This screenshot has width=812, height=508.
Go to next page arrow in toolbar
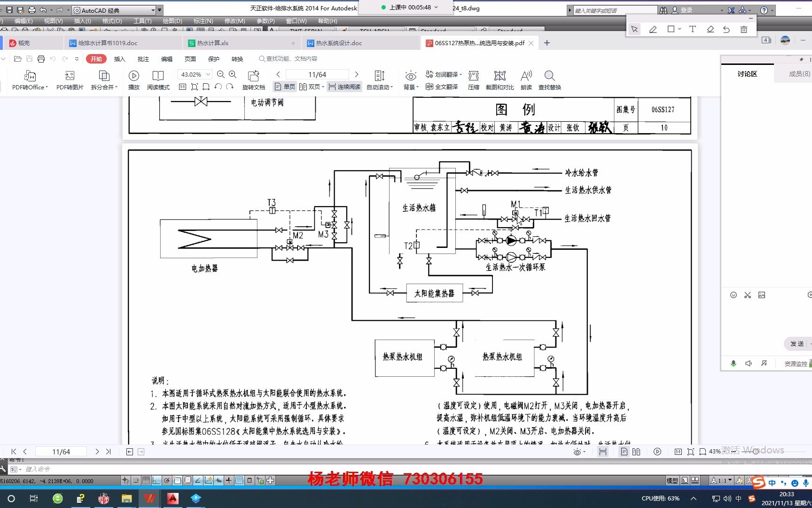357,74
